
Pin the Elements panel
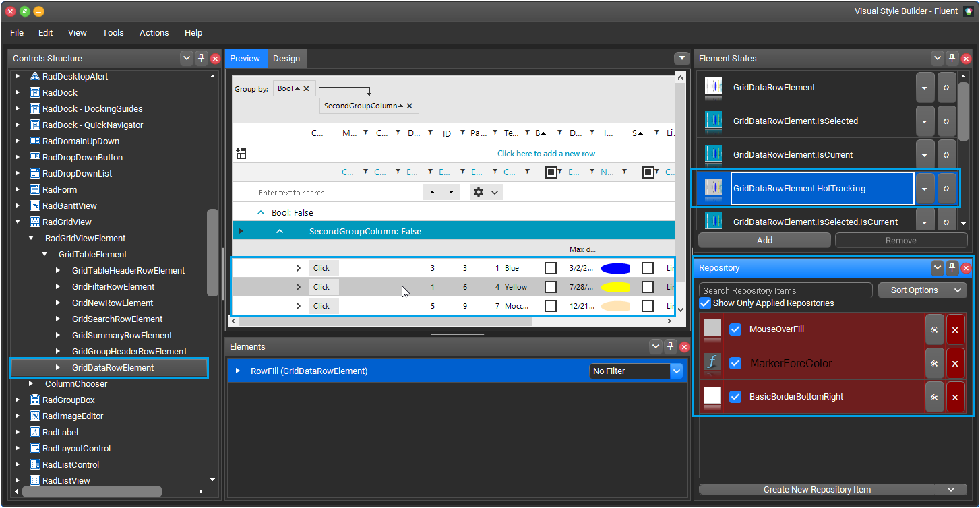[670, 346]
